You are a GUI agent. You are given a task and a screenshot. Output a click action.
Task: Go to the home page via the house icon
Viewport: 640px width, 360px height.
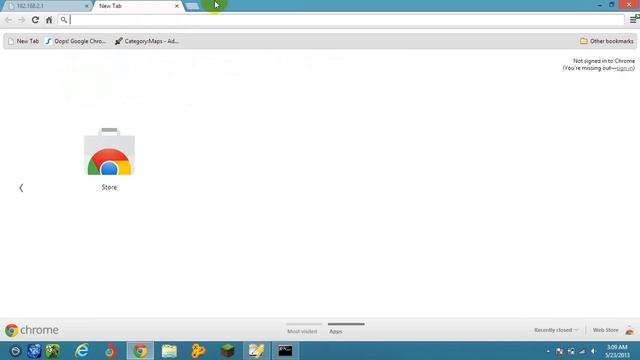point(49,20)
